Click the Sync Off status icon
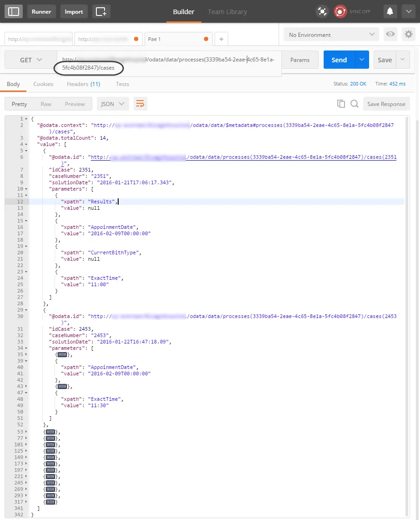The image size is (420, 520). point(340,12)
